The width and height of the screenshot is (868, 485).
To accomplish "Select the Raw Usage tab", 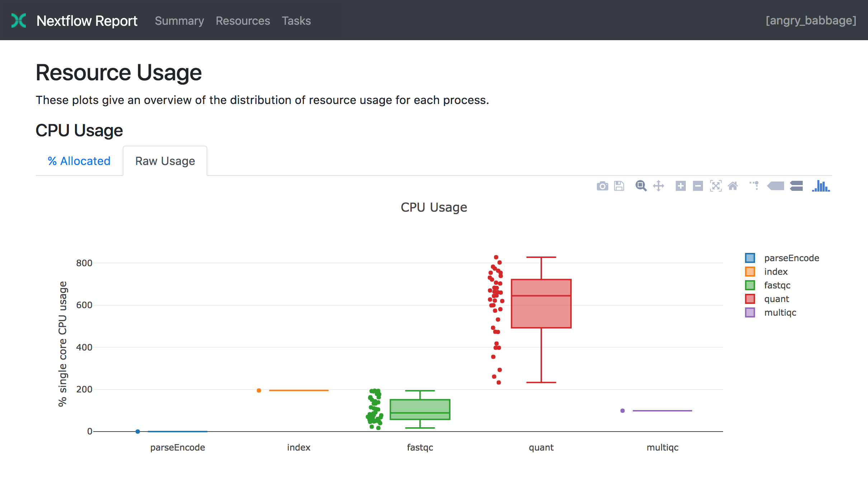I will coord(165,161).
